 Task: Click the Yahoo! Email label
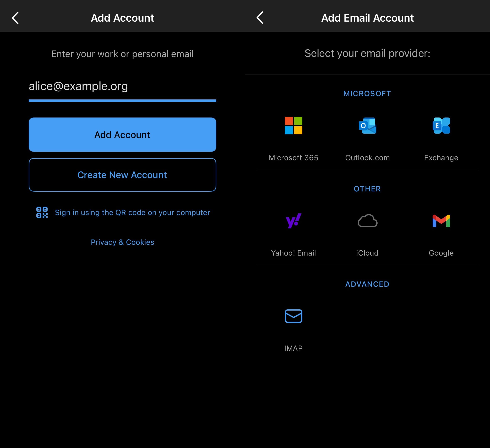coord(293,253)
